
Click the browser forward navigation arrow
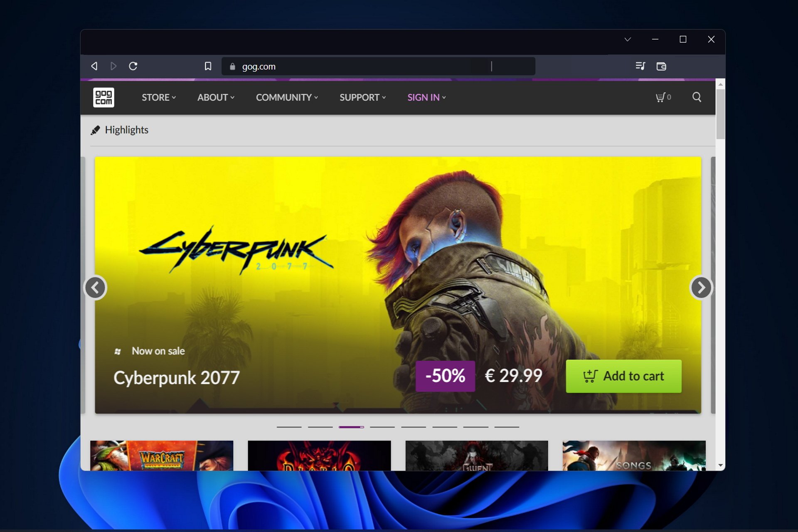coord(113,66)
